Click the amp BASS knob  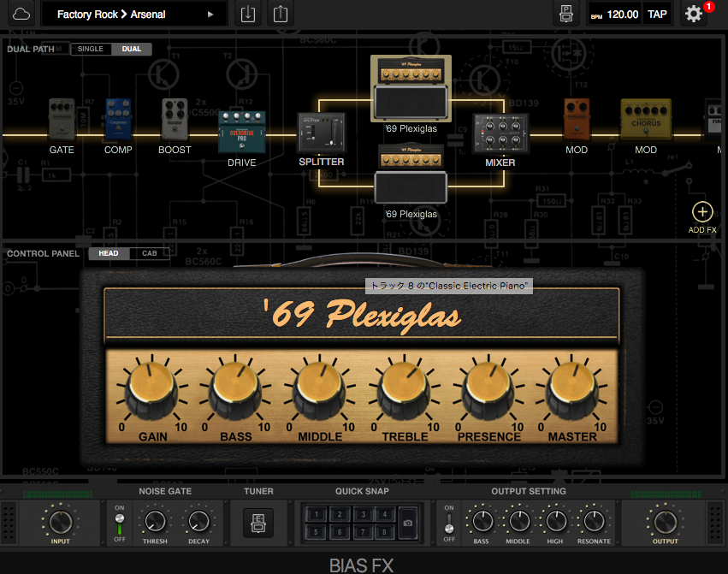235,389
